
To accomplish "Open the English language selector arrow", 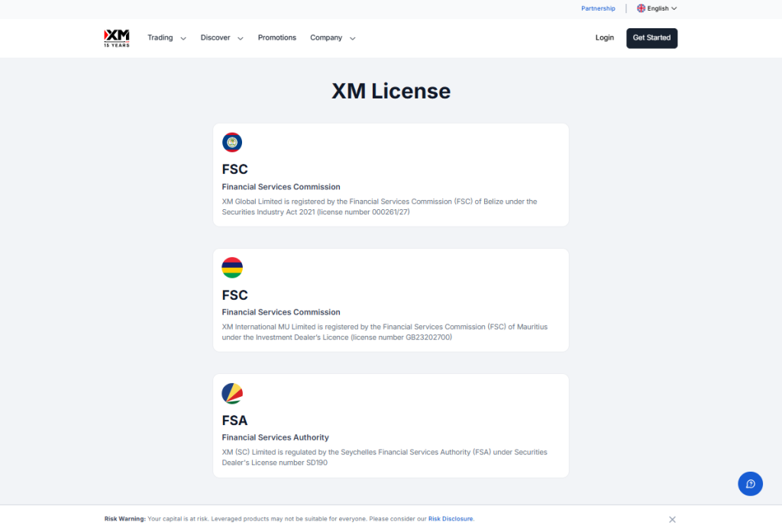I will [674, 8].
